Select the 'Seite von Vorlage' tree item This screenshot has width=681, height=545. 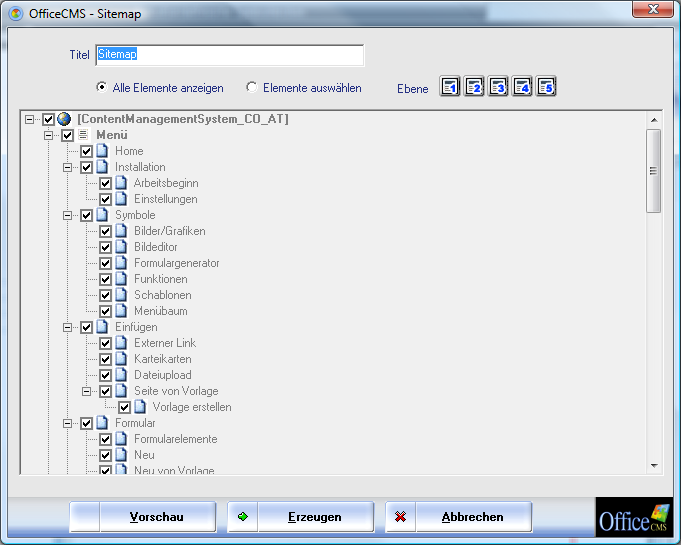(x=176, y=391)
